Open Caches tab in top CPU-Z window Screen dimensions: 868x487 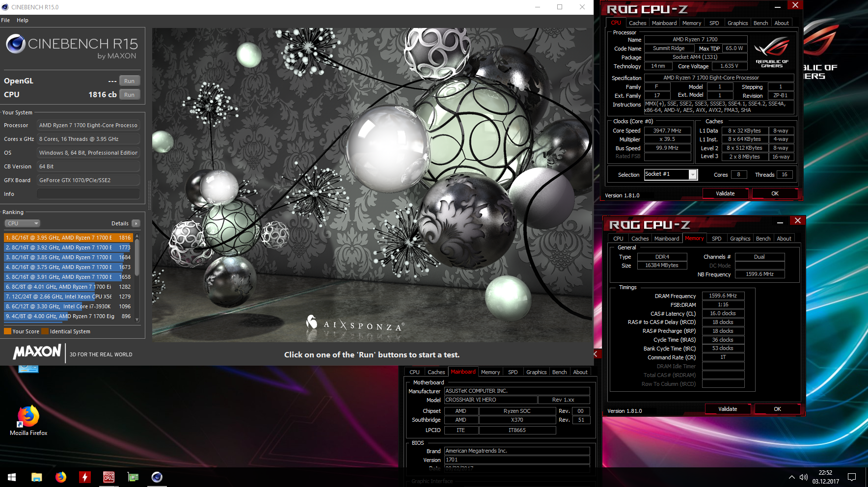(637, 23)
